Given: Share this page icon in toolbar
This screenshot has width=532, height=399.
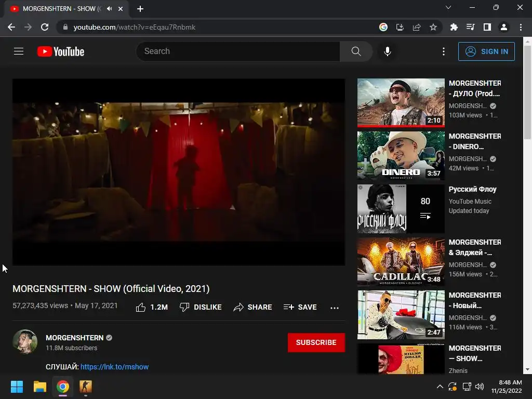Looking at the screenshot, I should click(x=416, y=27).
